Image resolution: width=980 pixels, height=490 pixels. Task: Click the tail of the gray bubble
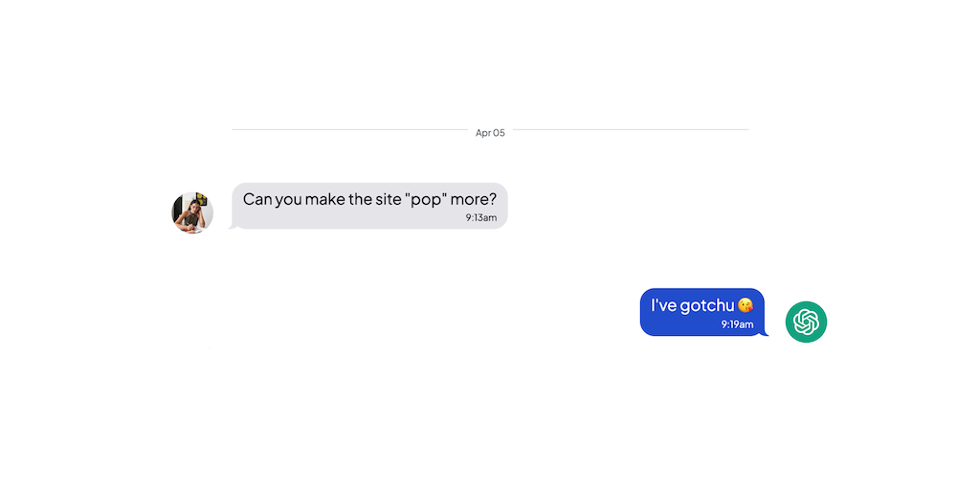[231, 227]
